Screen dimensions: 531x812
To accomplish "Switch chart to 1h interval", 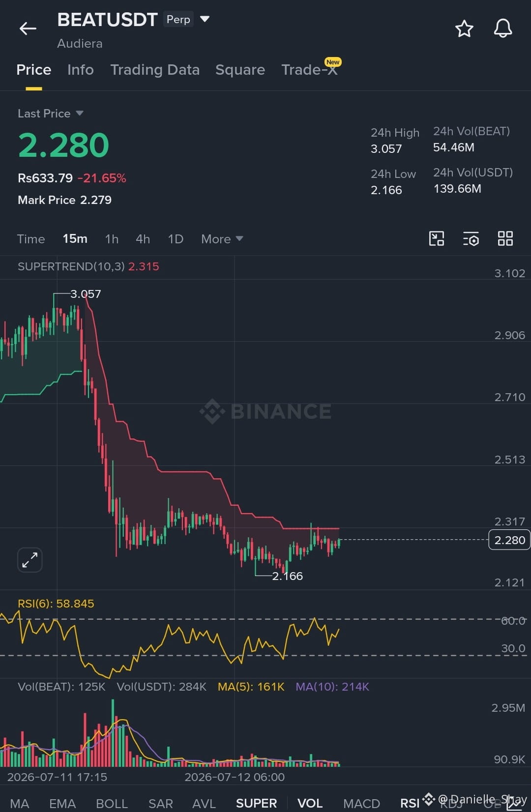I will pos(112,239).
